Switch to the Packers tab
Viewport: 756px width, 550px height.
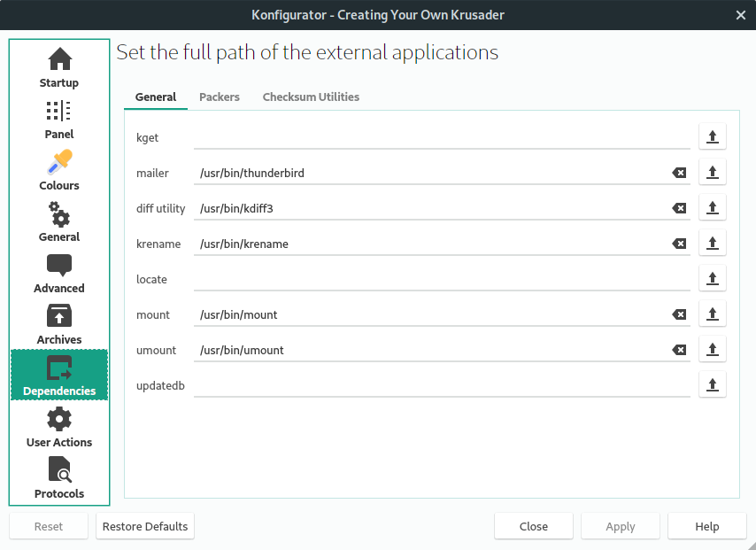click(x=220, y=97)
